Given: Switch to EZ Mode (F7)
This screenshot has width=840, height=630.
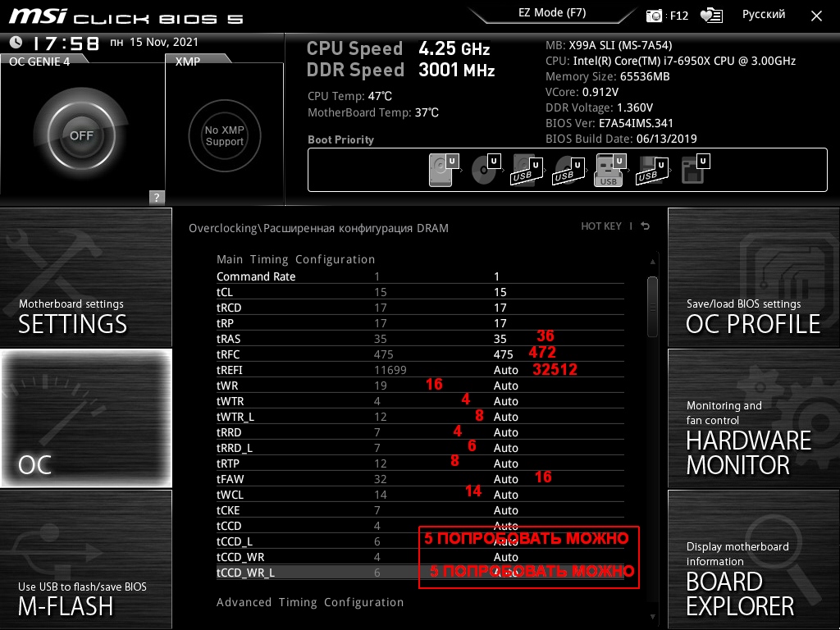Looking at the screenshot, I should click(552, 12).
